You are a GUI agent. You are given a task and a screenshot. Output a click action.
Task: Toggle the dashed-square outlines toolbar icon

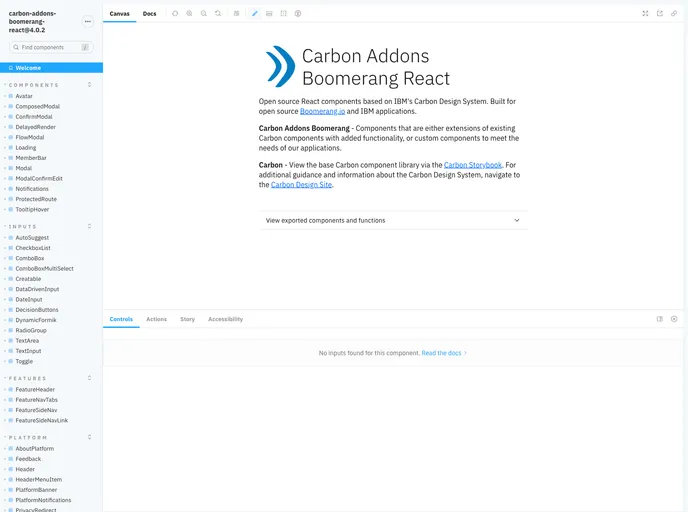point(283,14)
